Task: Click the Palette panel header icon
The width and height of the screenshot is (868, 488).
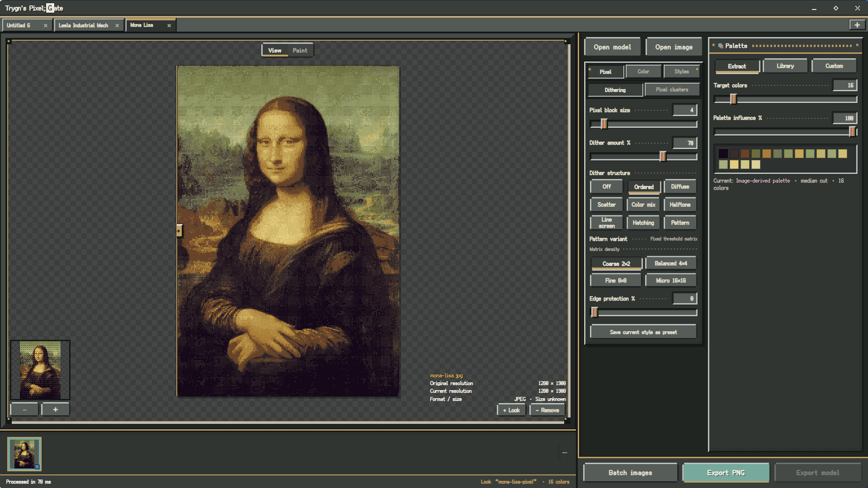Action: (x=721, y=46)
